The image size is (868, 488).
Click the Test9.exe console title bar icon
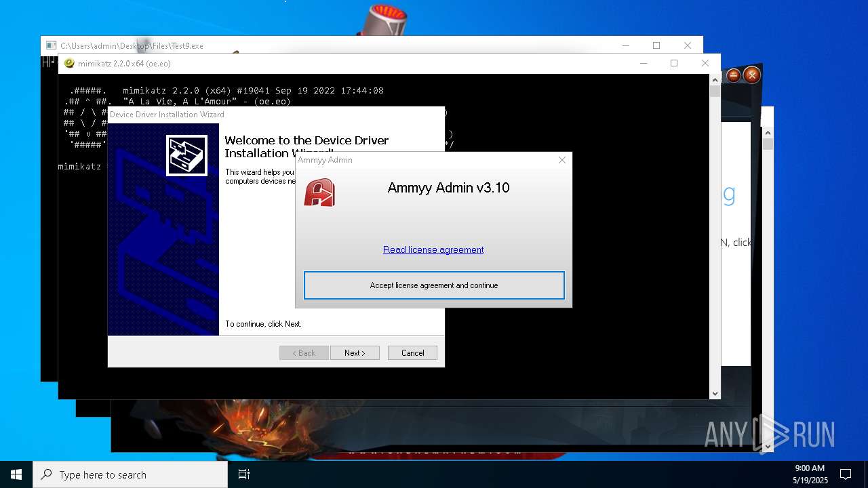point(51,45)
